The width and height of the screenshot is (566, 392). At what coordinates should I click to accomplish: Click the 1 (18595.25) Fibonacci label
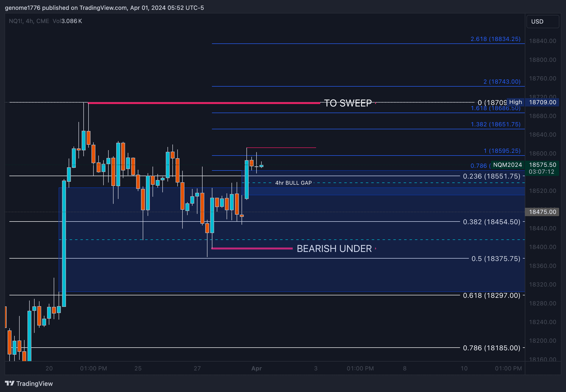pyautogui.click(x=502, y=151)
